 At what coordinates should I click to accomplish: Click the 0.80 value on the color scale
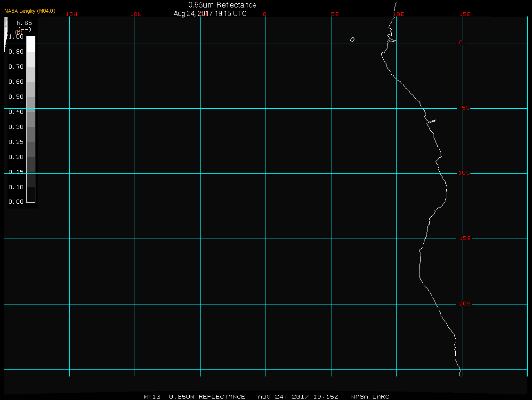[x=16, y=52]
